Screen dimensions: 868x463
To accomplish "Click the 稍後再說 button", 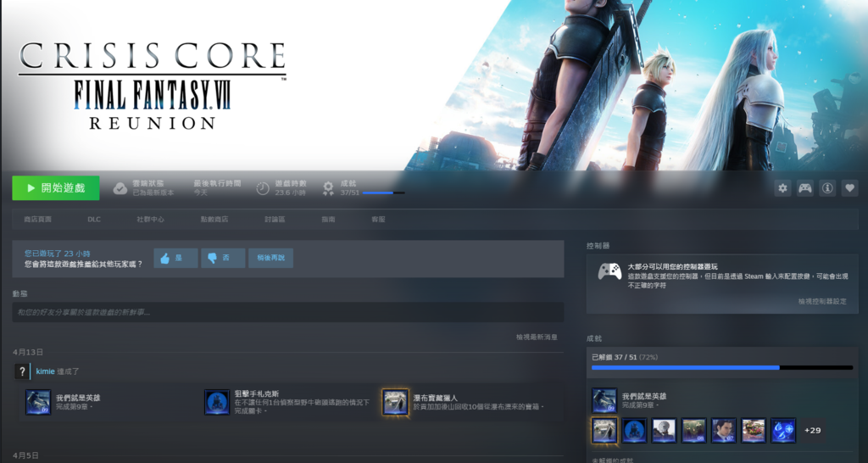I will (x=270, y=258).
